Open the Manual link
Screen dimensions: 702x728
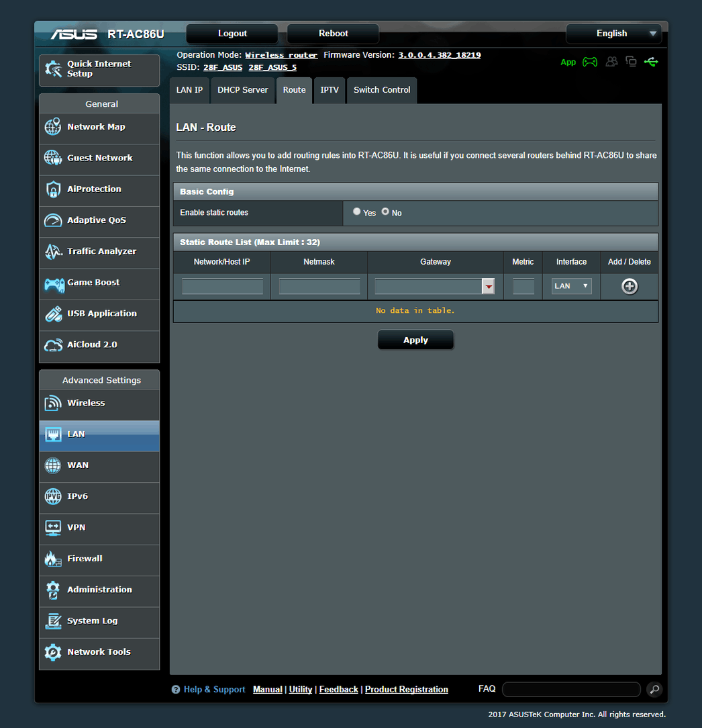tap(267, 690)
